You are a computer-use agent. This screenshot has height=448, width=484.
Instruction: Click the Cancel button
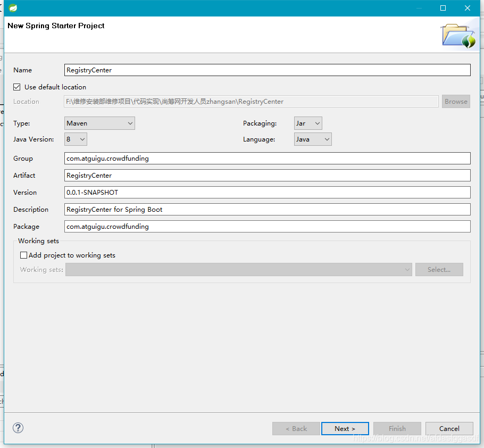(x=449, y=428)
